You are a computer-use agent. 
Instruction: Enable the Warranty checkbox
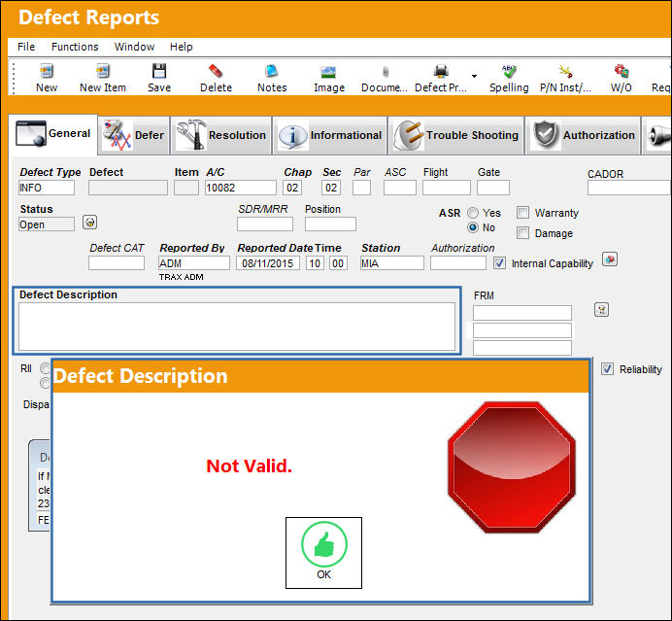pyautogui.click(x=522, y=212)
